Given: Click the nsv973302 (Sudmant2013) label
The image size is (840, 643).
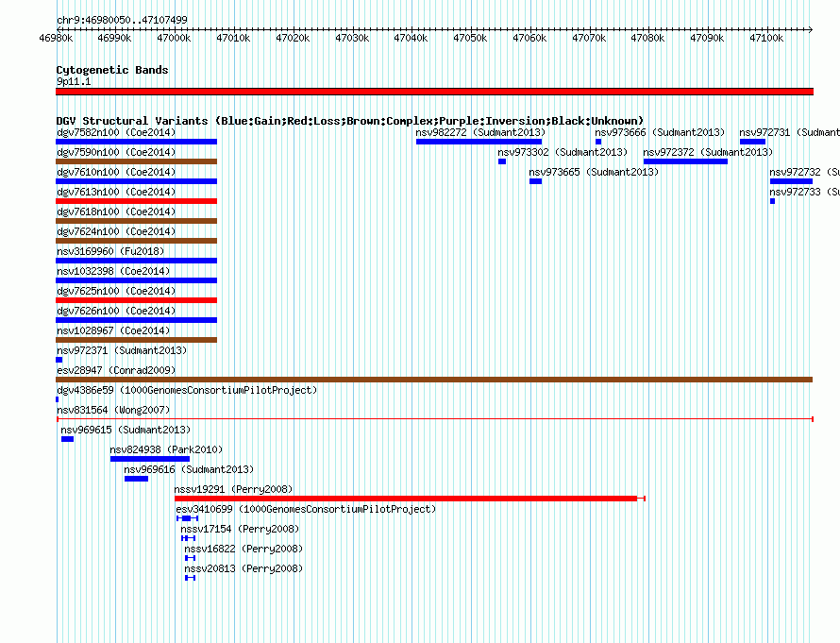Looking at the screenshot, I should tap(563, 152).
